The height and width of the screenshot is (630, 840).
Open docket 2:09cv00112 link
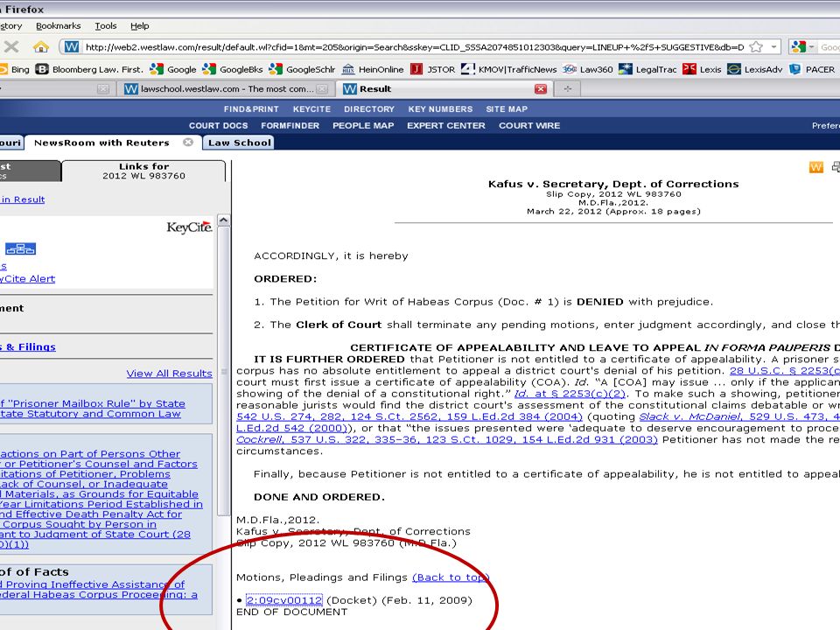click(x=283, y=600)
